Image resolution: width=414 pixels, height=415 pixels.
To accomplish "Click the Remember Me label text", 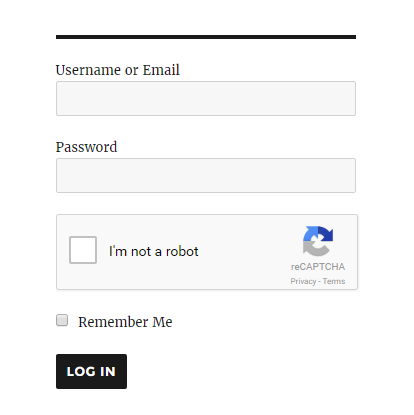I will click(x=125, y=322).
